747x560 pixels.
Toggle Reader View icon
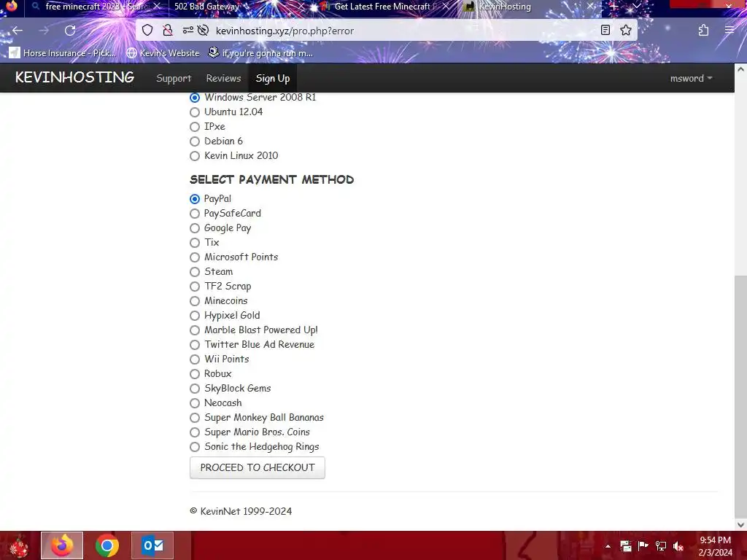pos(605,31)
